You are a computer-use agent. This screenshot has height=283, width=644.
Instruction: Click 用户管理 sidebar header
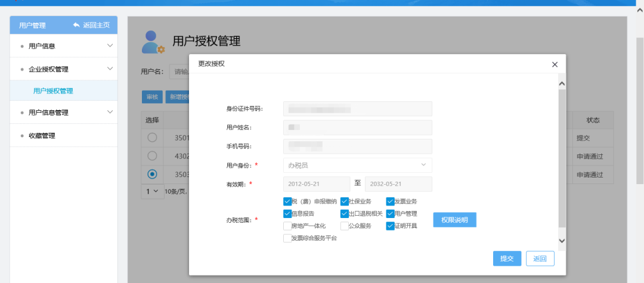point(32,26)
